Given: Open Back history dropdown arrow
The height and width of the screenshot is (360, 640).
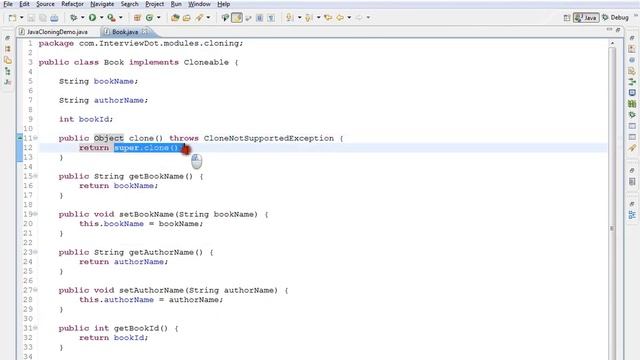Looking at the screenshot, I should 349,18.
